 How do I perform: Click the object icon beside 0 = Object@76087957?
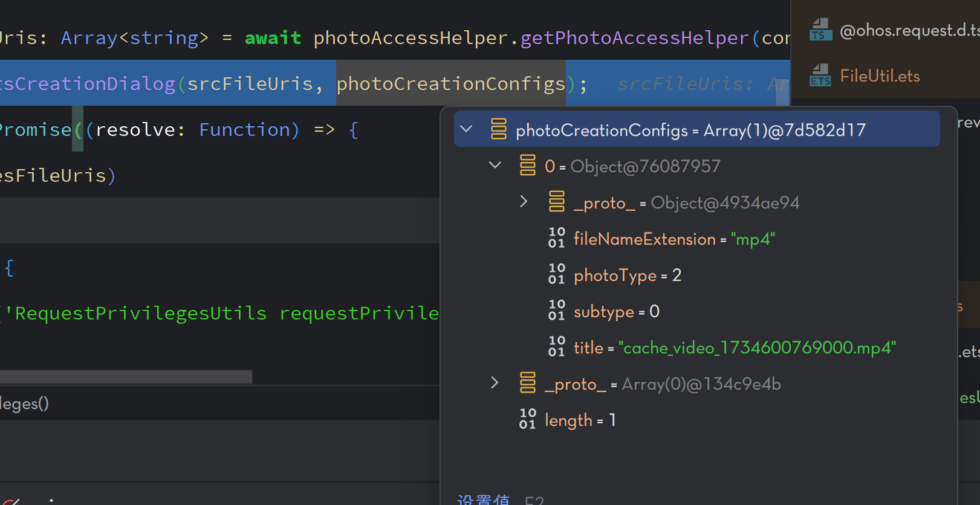528,165
